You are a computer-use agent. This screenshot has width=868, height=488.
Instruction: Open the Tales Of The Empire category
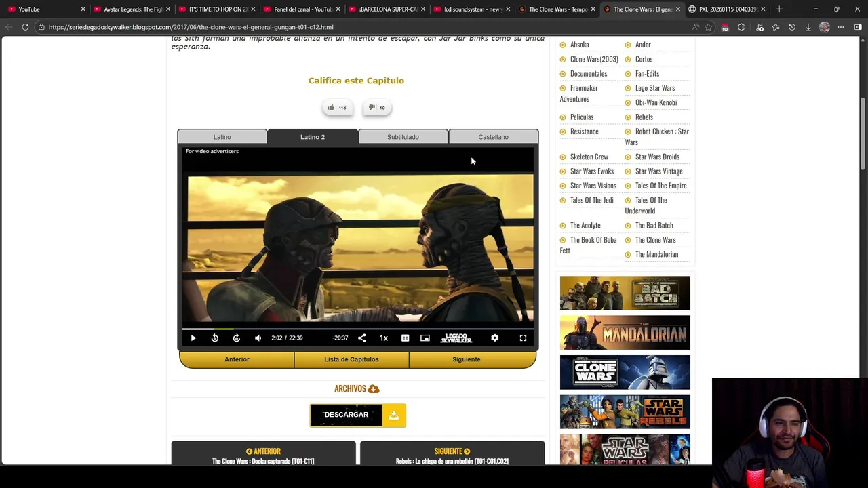[x=660, y=186]
